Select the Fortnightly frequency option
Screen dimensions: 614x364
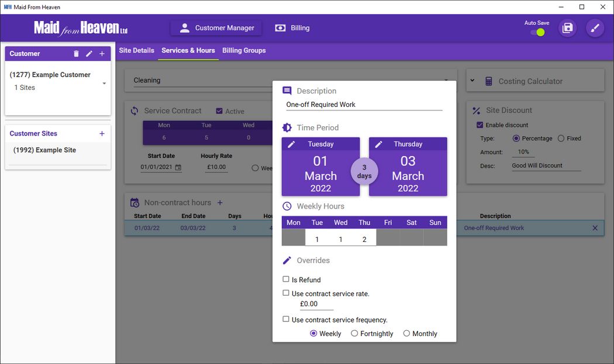354,334
